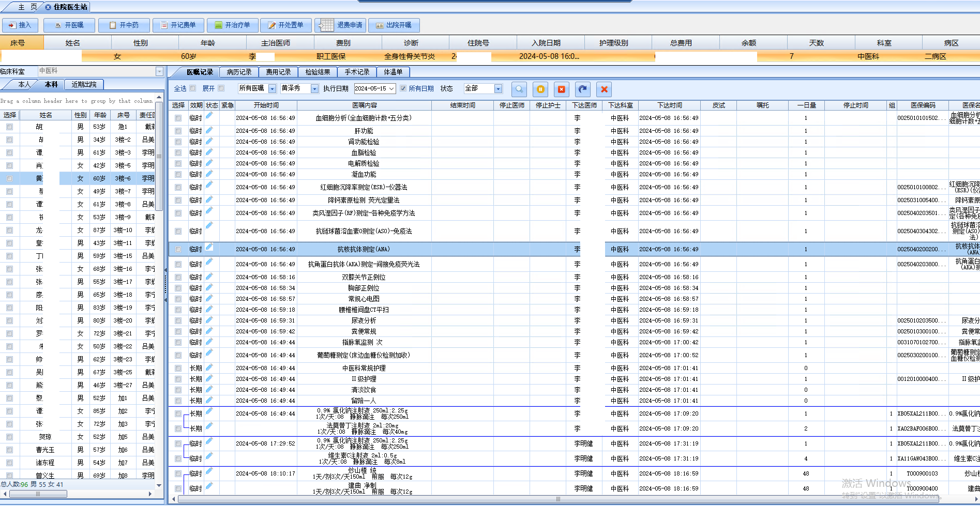The width and height of the screenshot is (980, 506).
Task: Click pencil status icon in 尿液分析 row
Action: pos(209,319)
